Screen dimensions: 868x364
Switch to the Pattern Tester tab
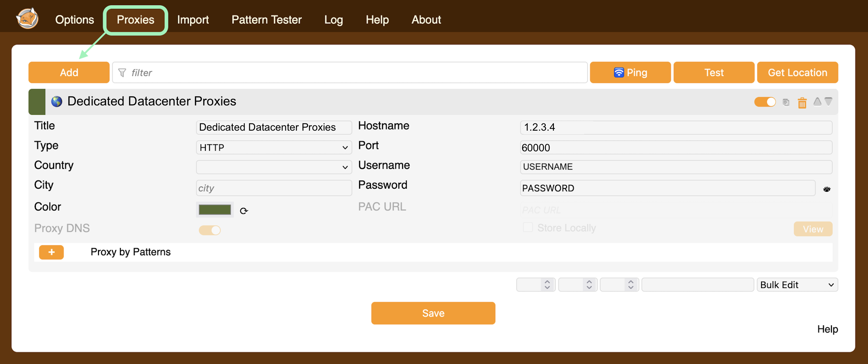click(x=266, y=19)
